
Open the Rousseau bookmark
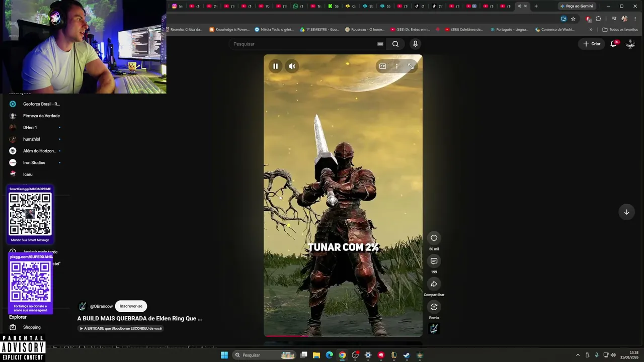[x=365, y=30]
